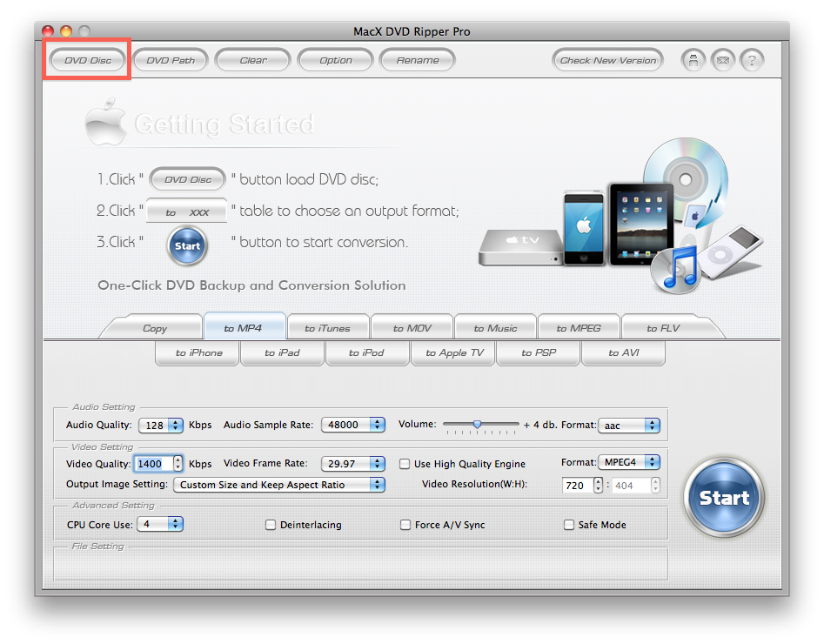
Task: Enable the Safe Mode checkbox
Action: [568, 525]
